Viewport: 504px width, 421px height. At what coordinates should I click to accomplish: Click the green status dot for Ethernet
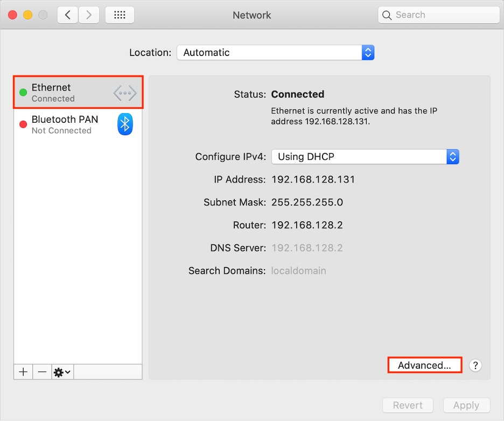coord(23,92)
